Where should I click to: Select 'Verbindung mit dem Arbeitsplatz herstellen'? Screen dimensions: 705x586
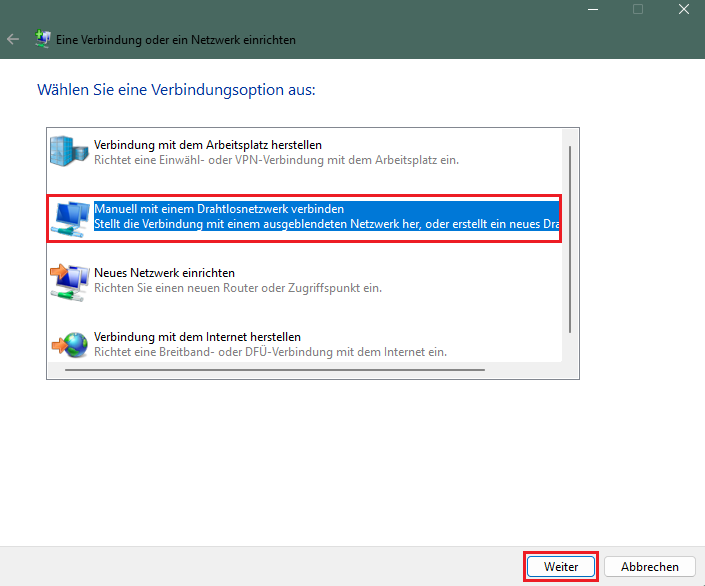pos(208,145)
